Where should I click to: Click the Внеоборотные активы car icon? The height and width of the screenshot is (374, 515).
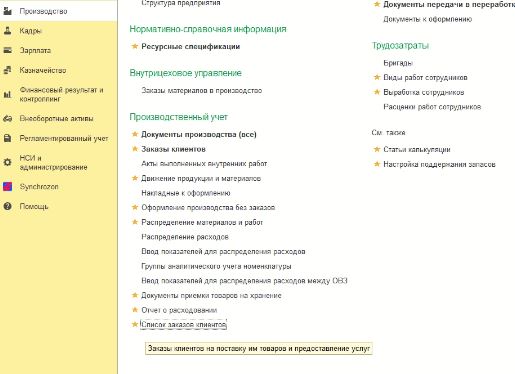pos(7,119)
